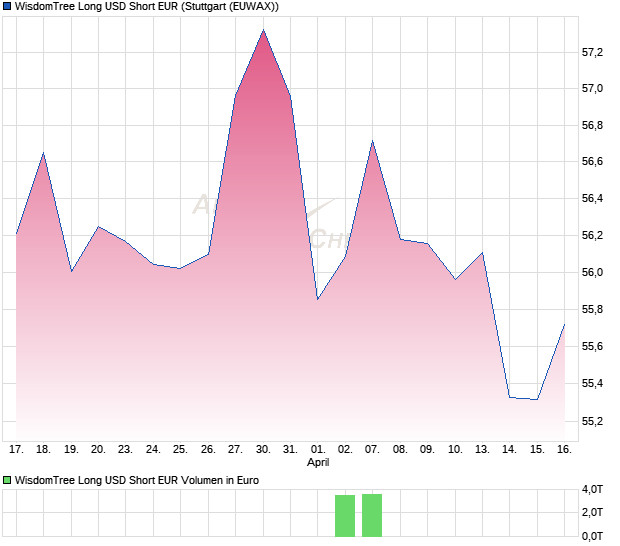This screenshot has height=546, width=620.
Task: Click the 23. date label on x-axis
Action: (126, 449)
